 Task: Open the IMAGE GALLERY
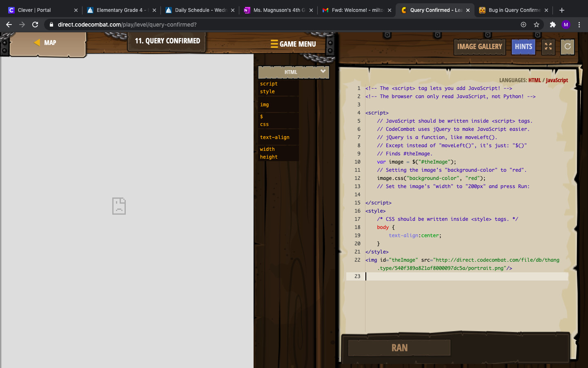tap(480, 47)
